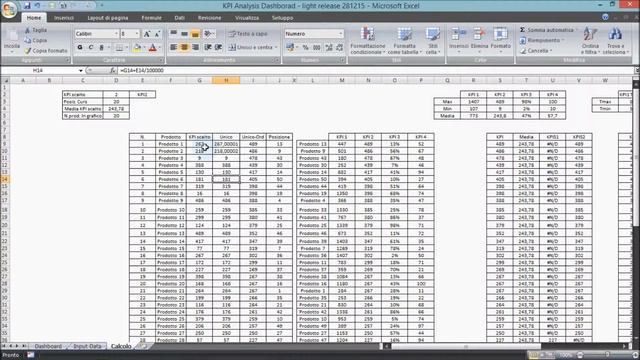Toggle bold (G) formatting
The width and height of the screenshot is (640, 360).
pyautogui.click(x=80, y=47)
